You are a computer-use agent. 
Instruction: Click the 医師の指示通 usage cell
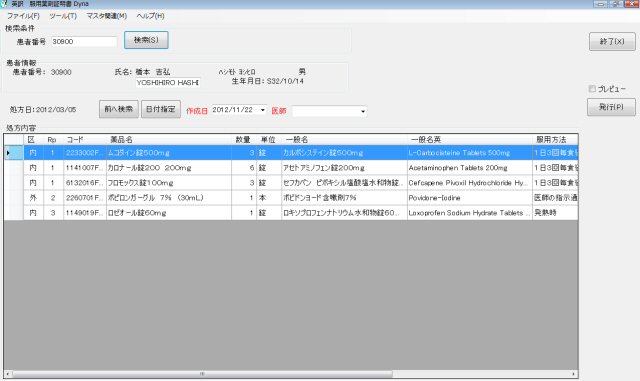coord(555,198)
